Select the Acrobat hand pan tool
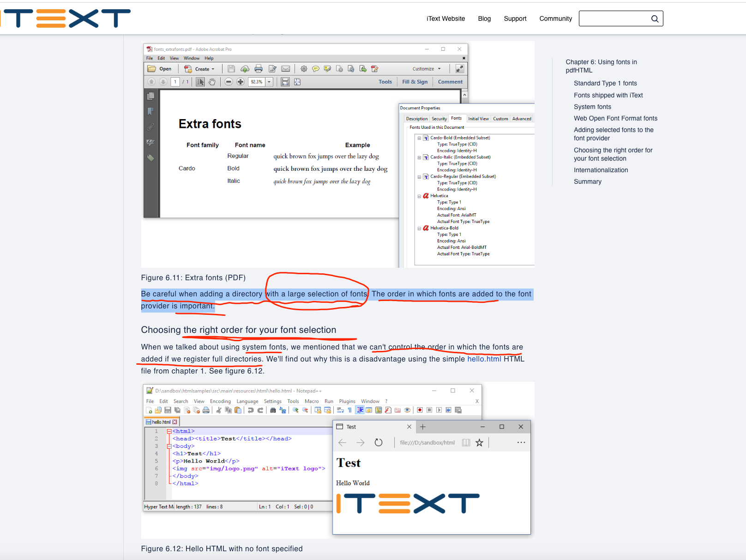 [x=212, y=82]
